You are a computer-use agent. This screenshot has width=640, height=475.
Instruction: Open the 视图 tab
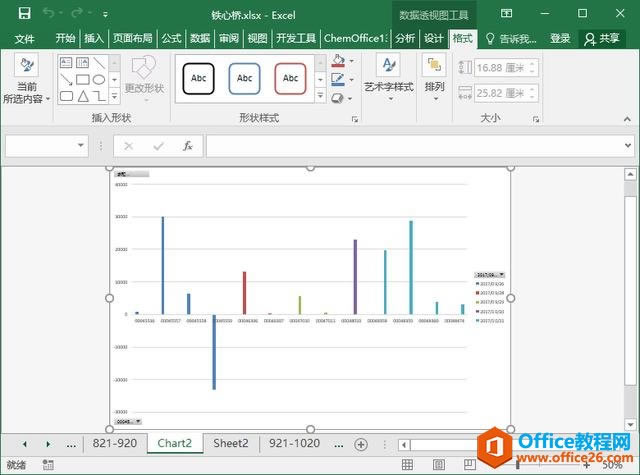[258, 39]
